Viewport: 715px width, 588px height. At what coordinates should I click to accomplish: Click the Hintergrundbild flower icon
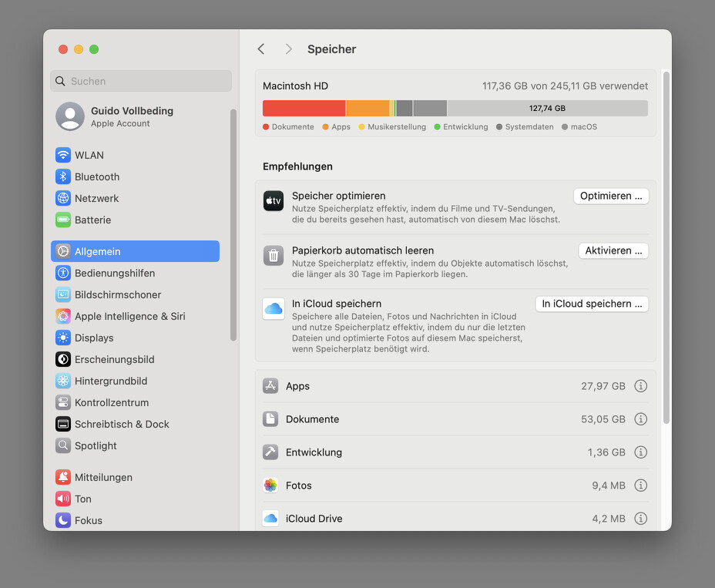click(x=63, y=381)
